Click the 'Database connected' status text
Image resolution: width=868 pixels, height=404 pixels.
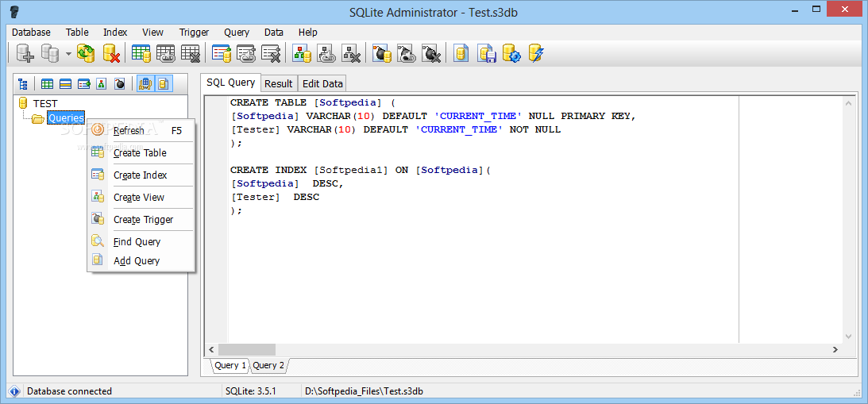pyautogui.click(x=69, y=391)
